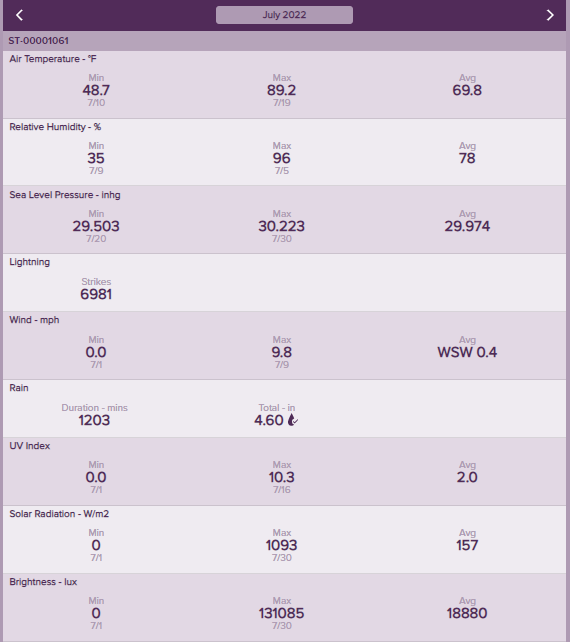
Task: Select the Relative Humidity max 96 reading
Action: click(x=281, y=158)
